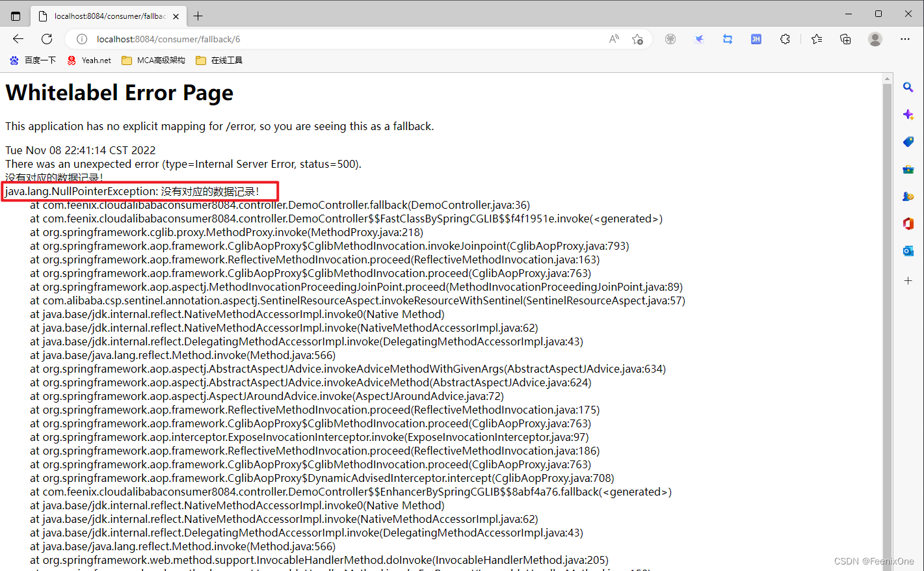Click the FastClassBySpringCGLIB$$f4f1951e stack line
Screen dimensions: 924x571
coord(346,219)
